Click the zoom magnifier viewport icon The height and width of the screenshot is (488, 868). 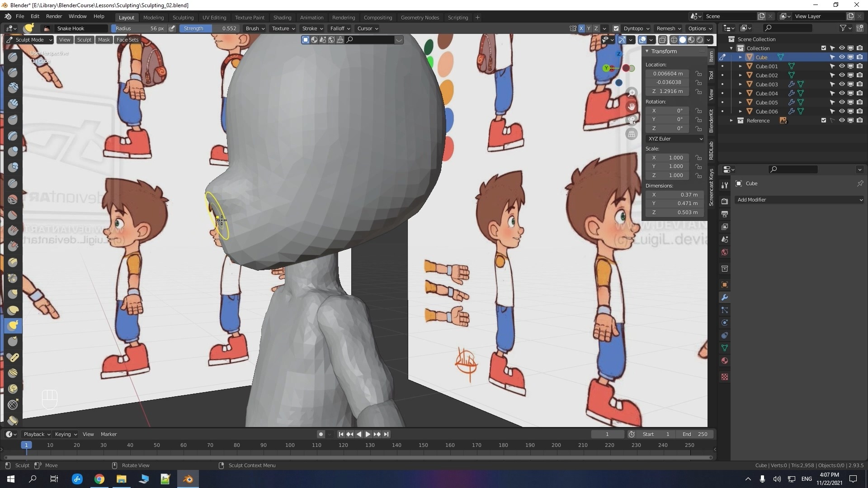click(632, 93)
